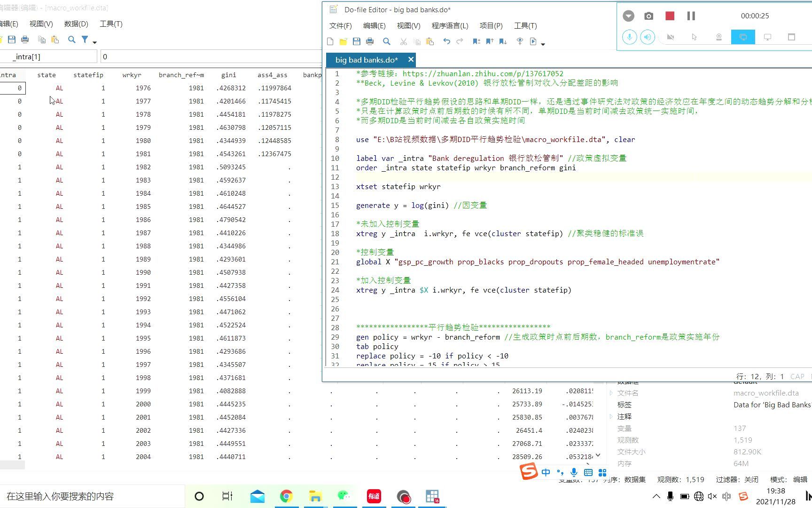Select the big bad banks.do tab
Image resolution: width=812 pixels, height=508 pixels.
[366, 60]
